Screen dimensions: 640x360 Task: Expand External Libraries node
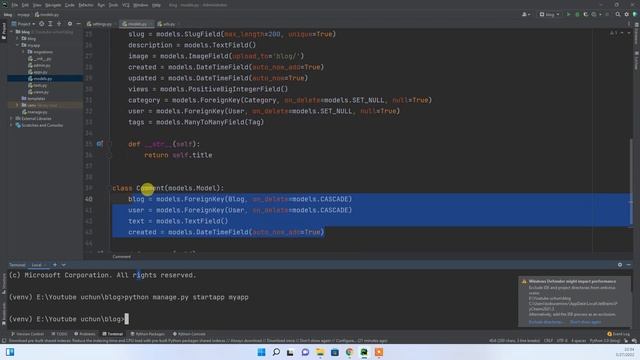(11, 118)
